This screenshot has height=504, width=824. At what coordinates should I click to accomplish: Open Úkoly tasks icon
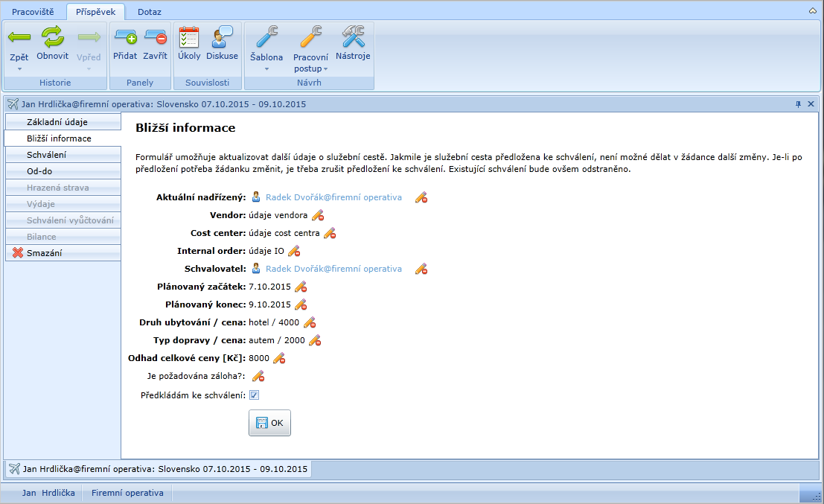click(x=189, y=37)
